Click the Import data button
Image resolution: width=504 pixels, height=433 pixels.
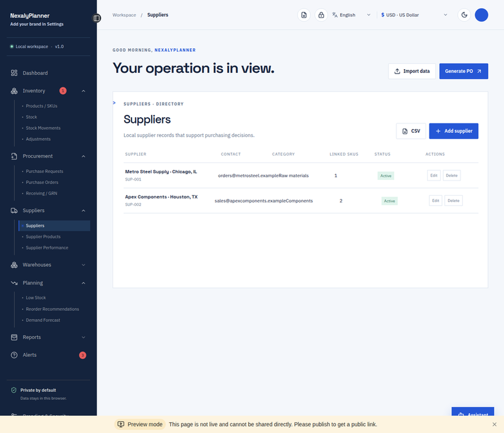pyautogui.click(x=412, y=71)
